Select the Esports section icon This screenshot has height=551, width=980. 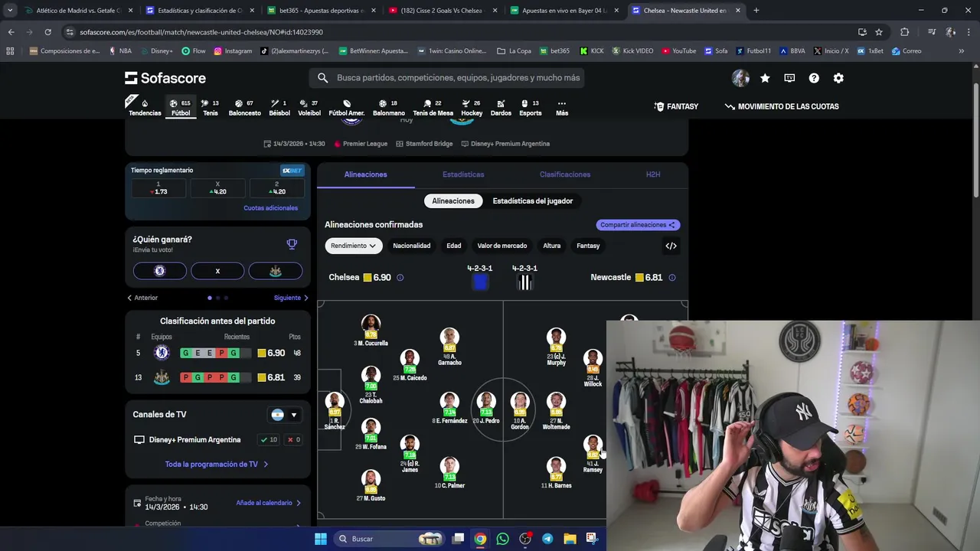(x=531, y=108)
